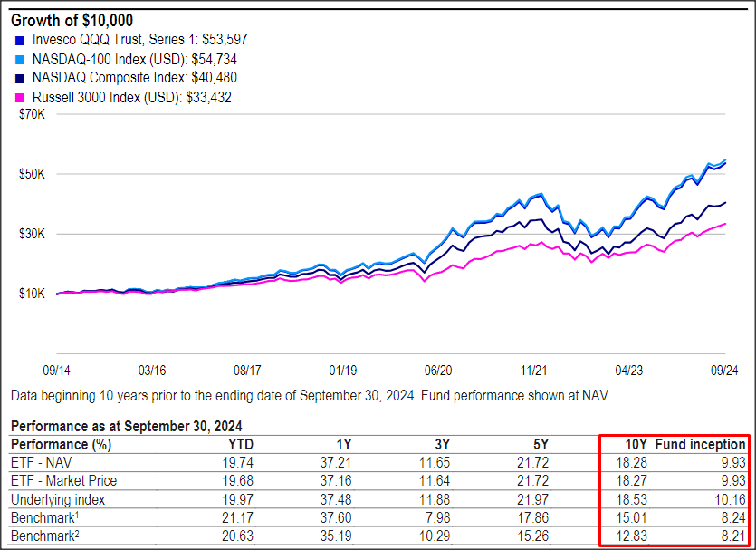The image size is (756, 550).
Task: Click the 08/17 x-axis date label
Action: pos(247,371)
